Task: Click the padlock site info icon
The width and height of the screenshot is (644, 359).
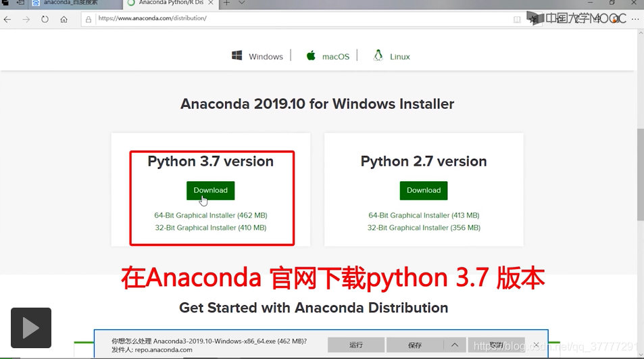Action: [89, 20]
